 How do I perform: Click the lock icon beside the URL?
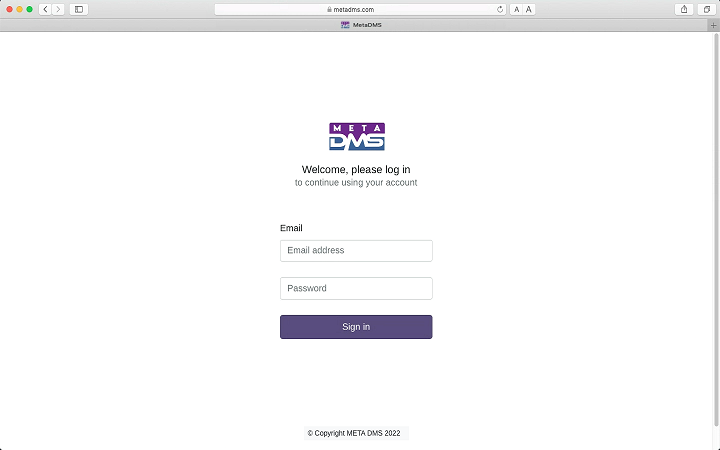click(x=329, y=9)
